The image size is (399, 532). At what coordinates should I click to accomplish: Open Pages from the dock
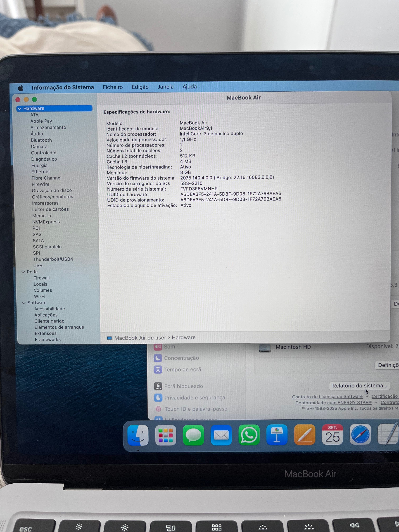(305, 435)
